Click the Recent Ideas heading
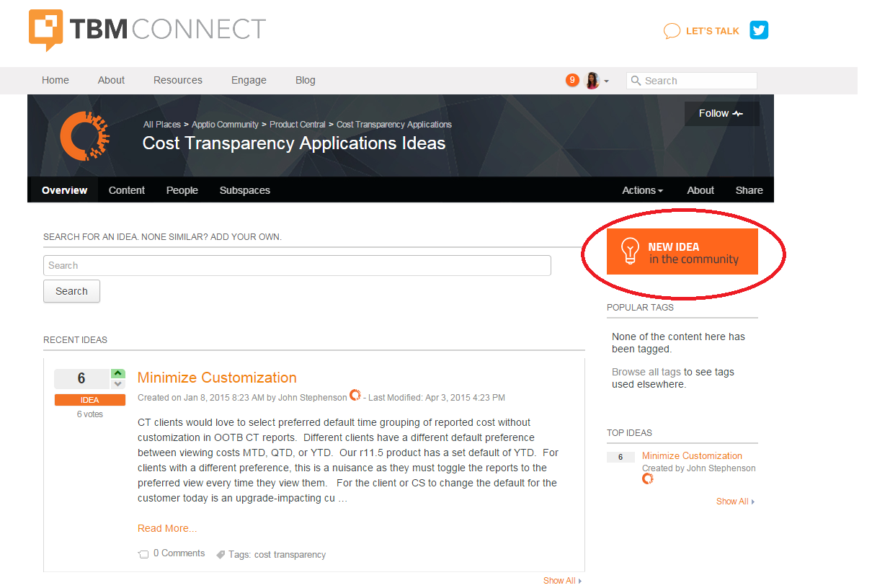872x588 pixels. pos(76,340)
